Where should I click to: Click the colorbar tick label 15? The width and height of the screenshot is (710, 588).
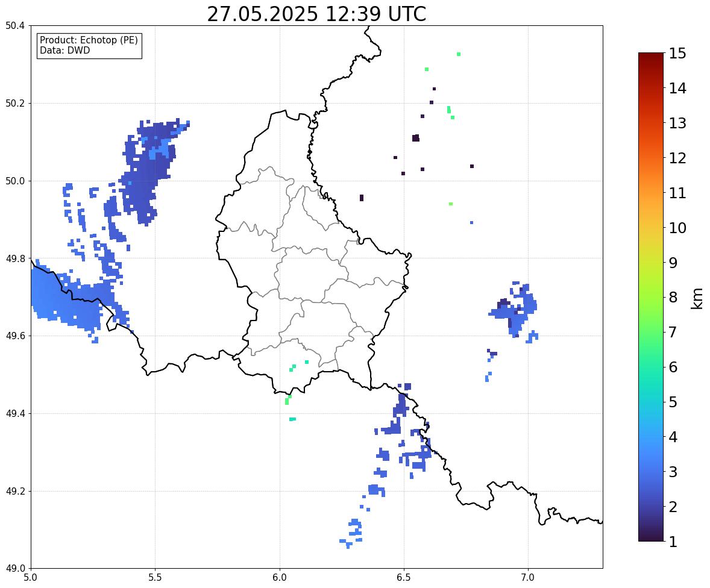click(x=677, y=54)
